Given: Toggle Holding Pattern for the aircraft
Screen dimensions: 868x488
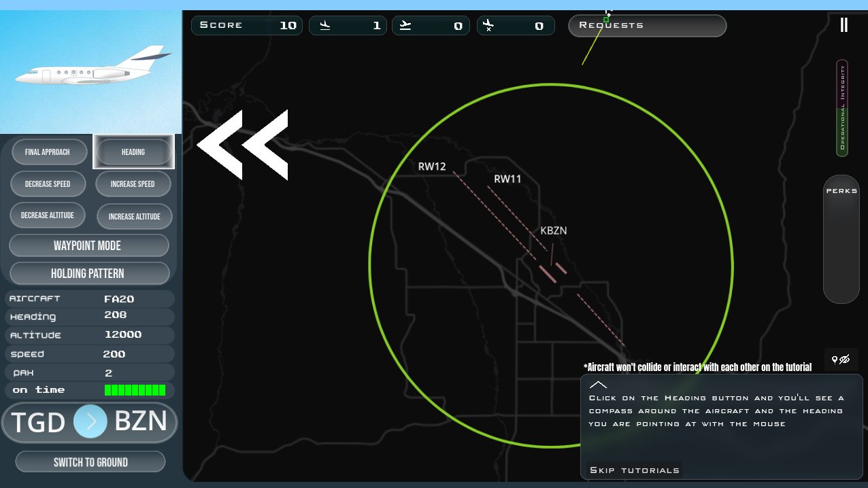Looking at the screenshot, I should tap(89, 273).
